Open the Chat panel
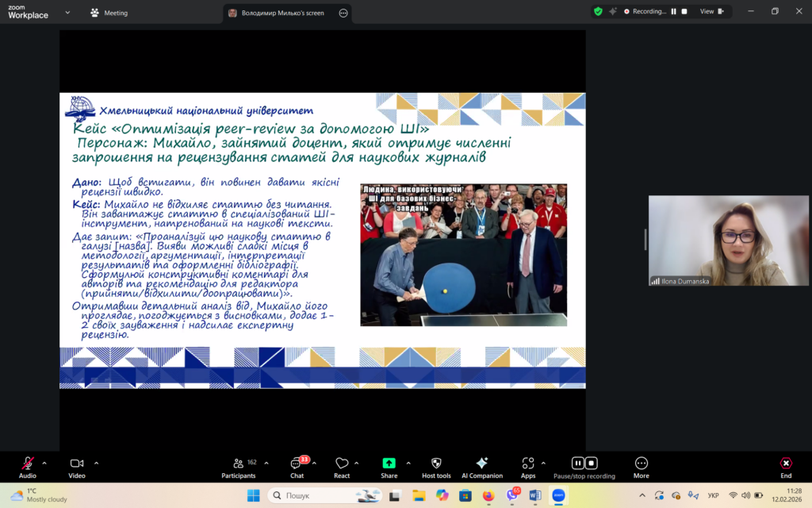 coord(297,464)
